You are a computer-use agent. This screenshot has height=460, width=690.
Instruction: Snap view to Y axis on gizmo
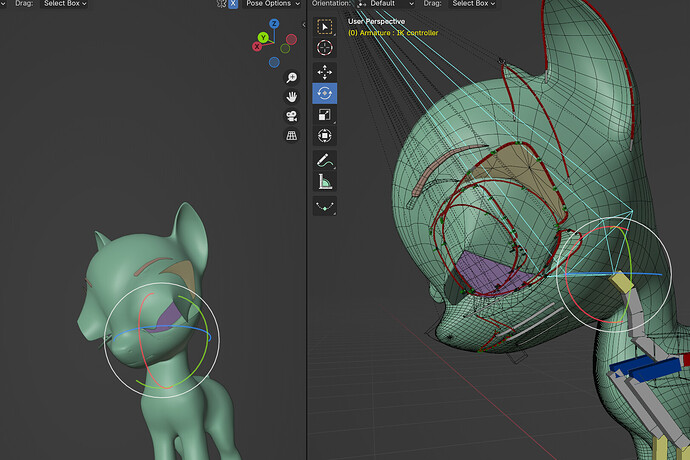263,37
